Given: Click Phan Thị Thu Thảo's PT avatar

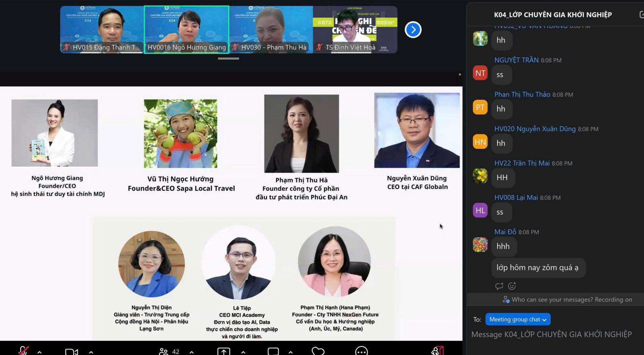Looking at the screenshot, I should pos(480,107).
